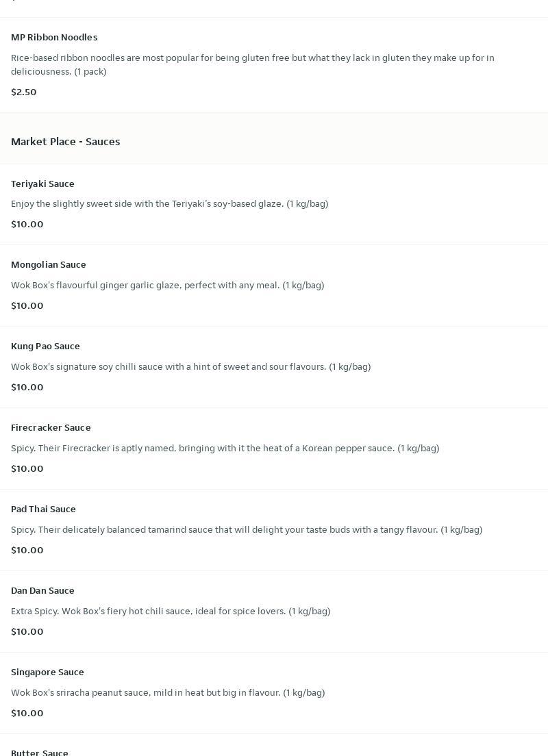Click the ginger garlic glaze description
Image resolution: width=548 pixels, height=756 pixels.
[x=167, y=286]
